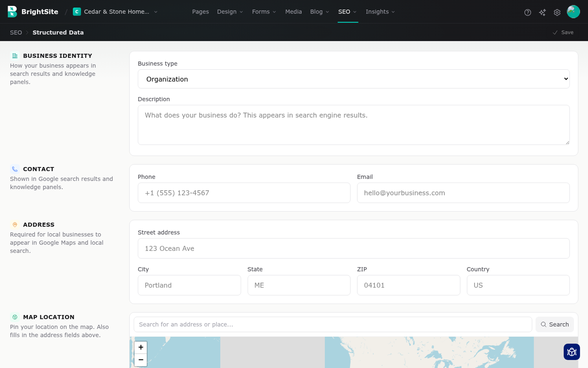Click the BUSINESS IDENTITY section heading
This screenshot has height=368, width=588.
pos(58,56)
